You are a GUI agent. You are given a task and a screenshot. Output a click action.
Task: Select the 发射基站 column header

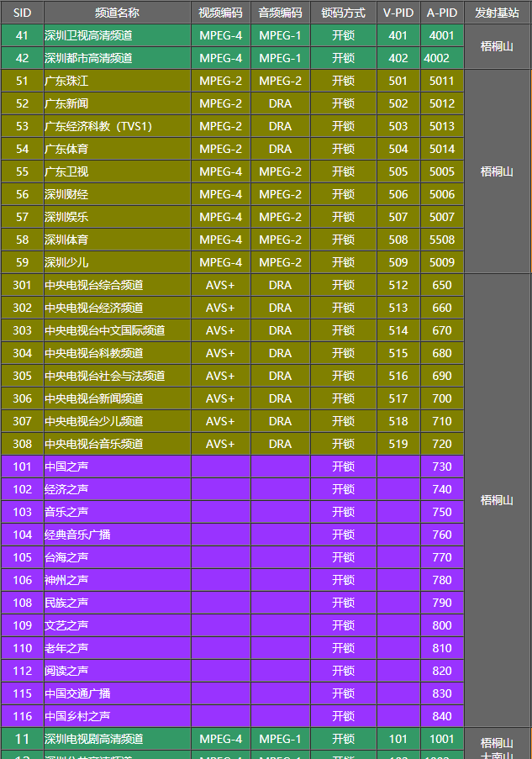pyautogui.click(x=497, y=13)
